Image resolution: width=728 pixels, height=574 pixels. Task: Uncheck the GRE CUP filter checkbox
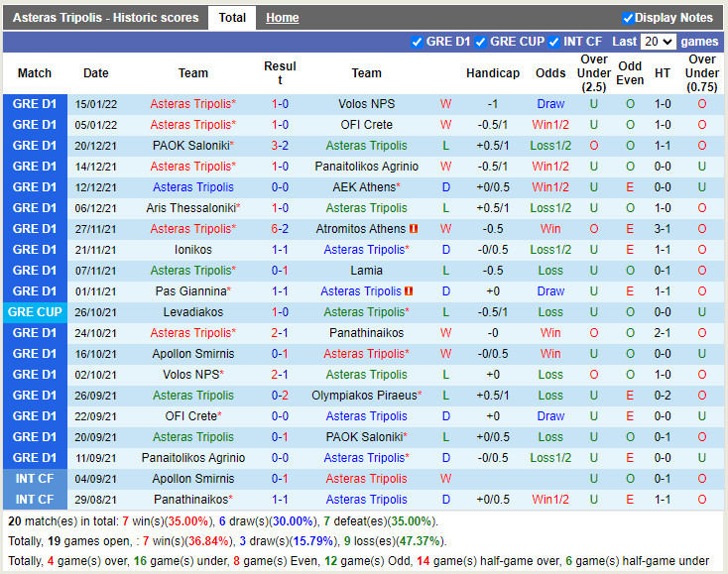[x=480, y=42]
